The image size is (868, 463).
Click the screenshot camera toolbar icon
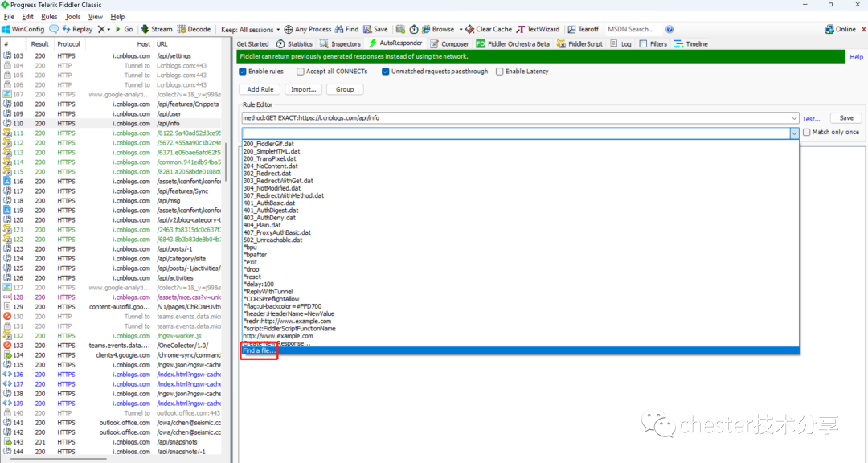pos(400,30)
